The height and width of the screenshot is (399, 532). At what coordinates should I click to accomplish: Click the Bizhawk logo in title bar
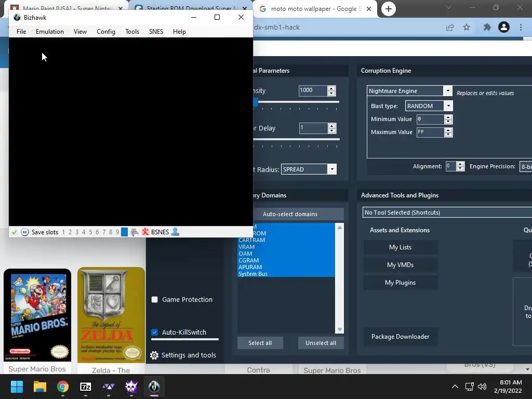17,17
